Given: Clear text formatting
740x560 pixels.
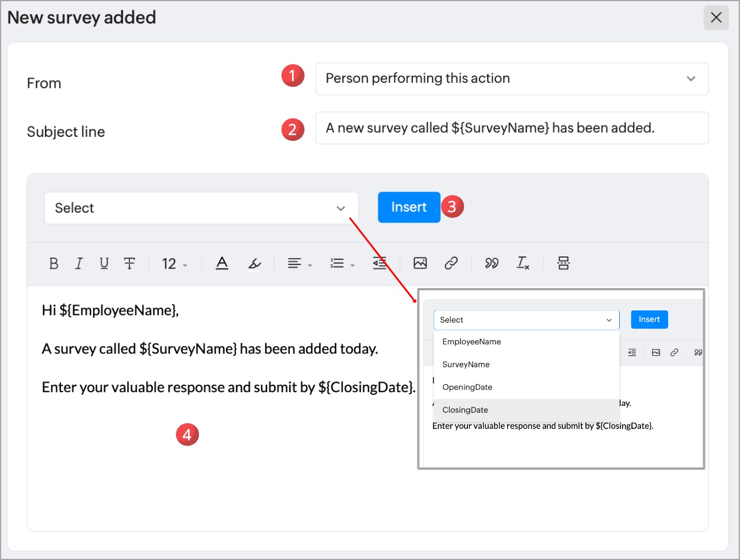Looking at the screenshot, I should click(523, 263).
